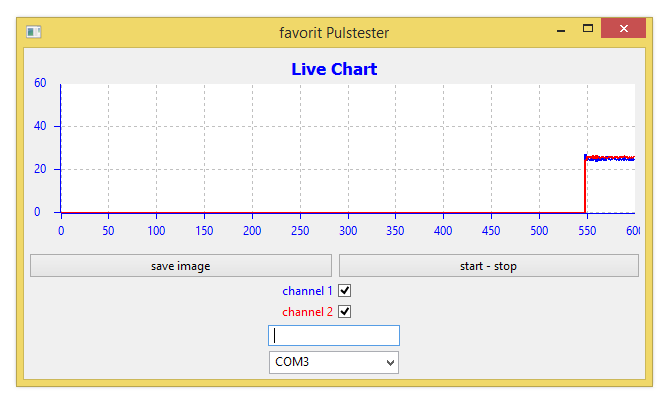The height and width of the screenshot is (404, 670).
Task: Click the y-axis label 60
Action: coord(40,83)
